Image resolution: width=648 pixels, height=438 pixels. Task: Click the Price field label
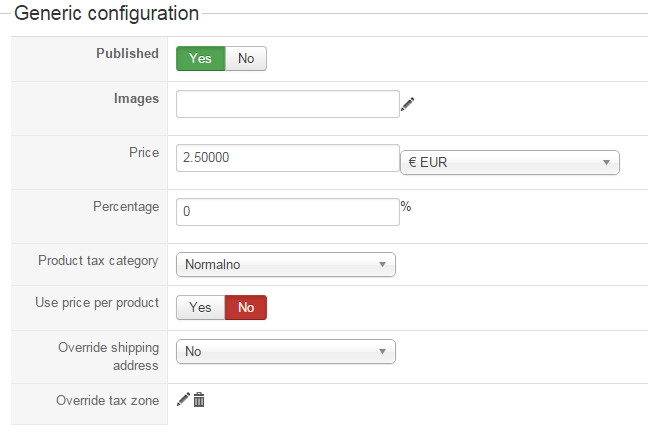point(143,152)
